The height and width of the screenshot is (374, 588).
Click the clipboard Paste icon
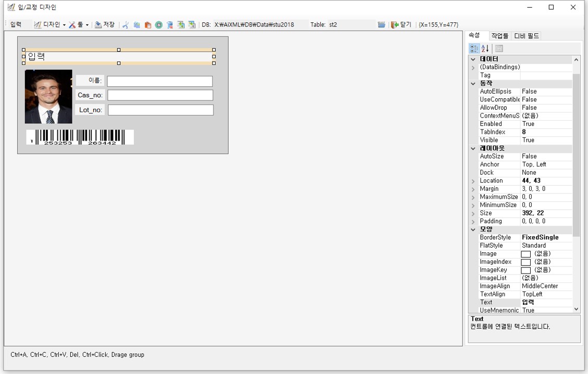148,25
